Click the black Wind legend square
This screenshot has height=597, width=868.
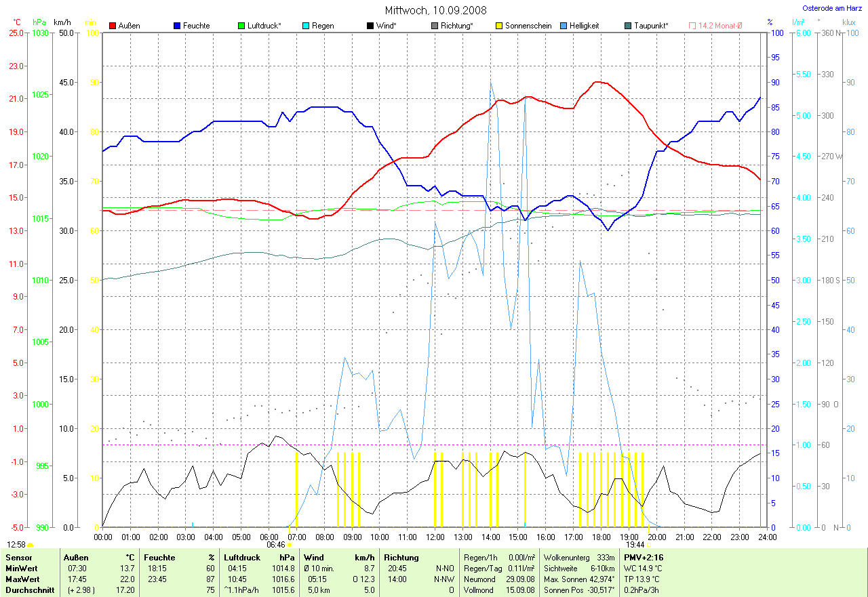pos(370,26)
